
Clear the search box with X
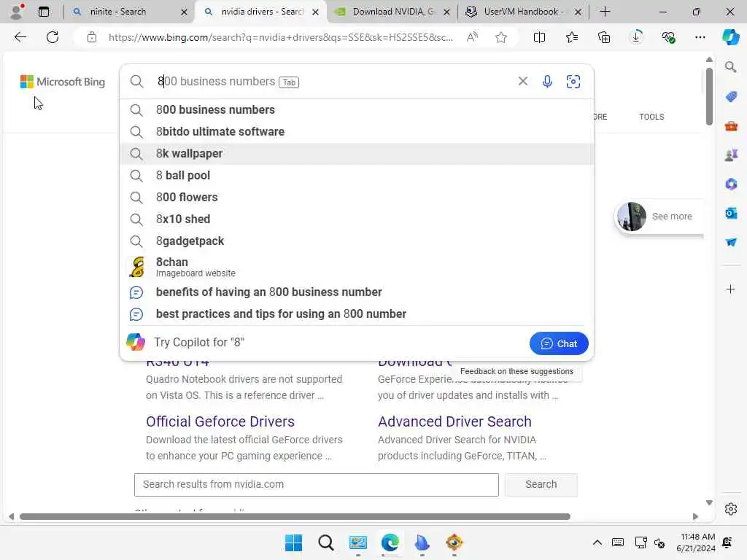[522, 81]
